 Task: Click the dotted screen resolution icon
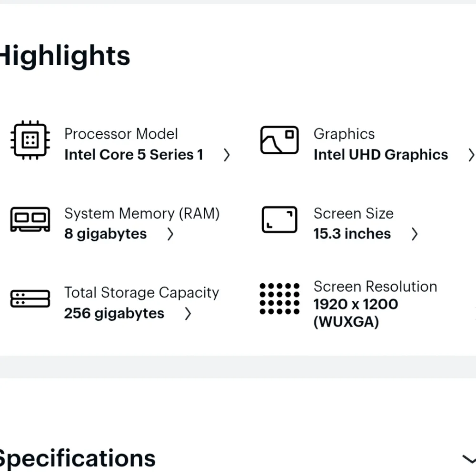pyautogui.click(x=279, y=299)
